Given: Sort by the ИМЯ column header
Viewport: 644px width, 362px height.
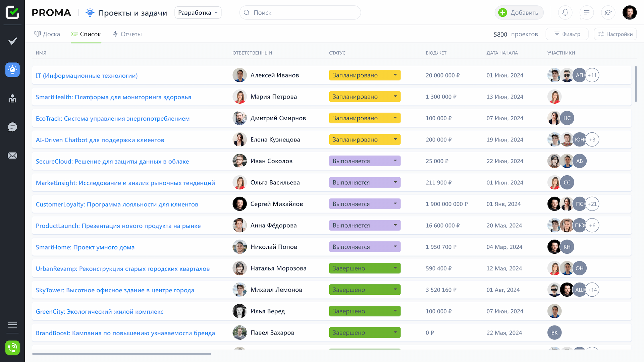Looking at the screenshot, I should [41, 53].
